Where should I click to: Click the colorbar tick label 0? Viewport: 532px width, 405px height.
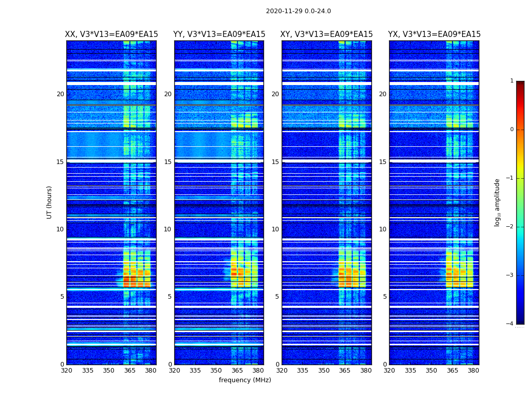(x=512, y=130)
